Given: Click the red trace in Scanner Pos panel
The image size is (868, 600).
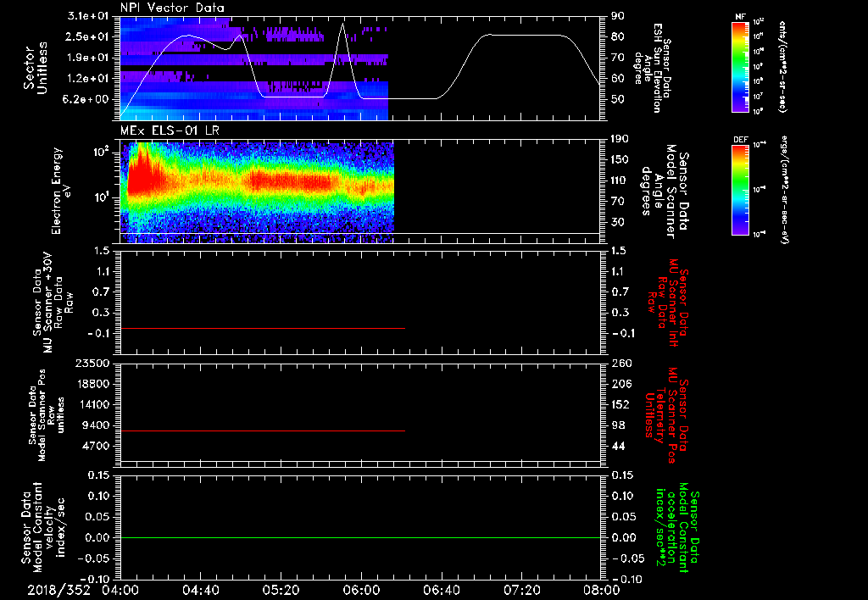Looking at the screenshot, I should tap(263, 431).
